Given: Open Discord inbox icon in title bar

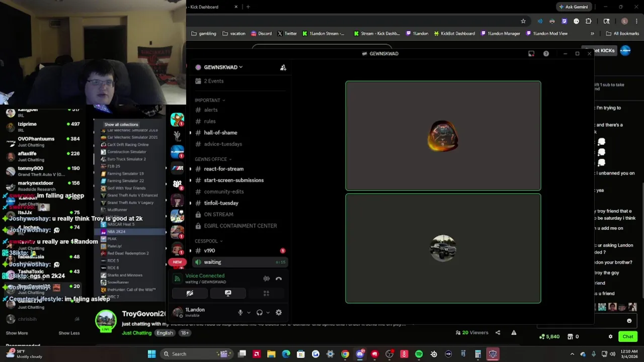Looking at the screenshot, I should [531, 53].
